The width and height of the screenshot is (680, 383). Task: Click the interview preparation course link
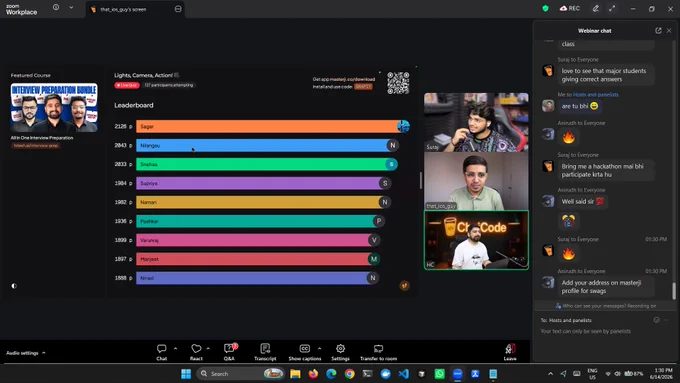(x=36, y=146)
